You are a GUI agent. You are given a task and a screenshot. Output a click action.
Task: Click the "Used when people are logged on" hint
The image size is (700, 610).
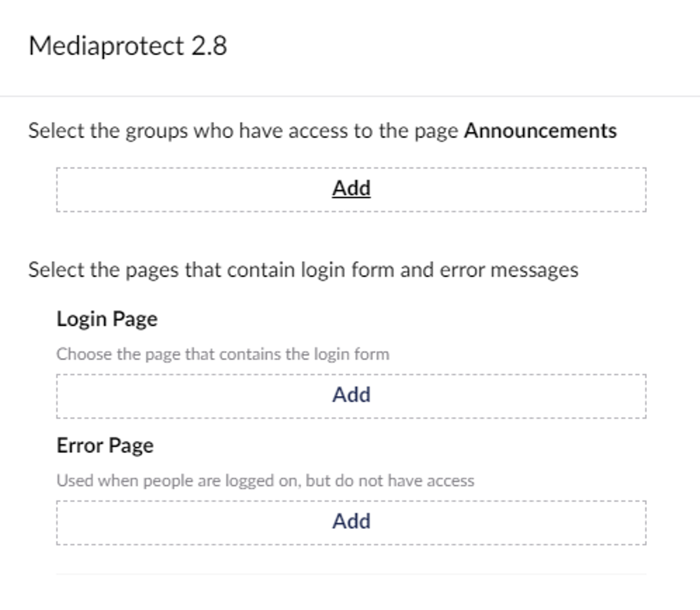coord(265,481)
